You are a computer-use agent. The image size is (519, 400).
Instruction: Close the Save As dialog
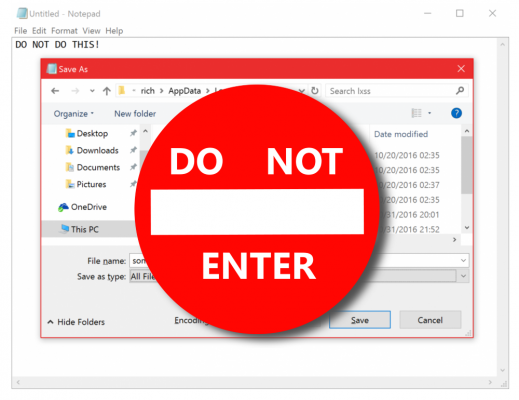tap(461, 69)
